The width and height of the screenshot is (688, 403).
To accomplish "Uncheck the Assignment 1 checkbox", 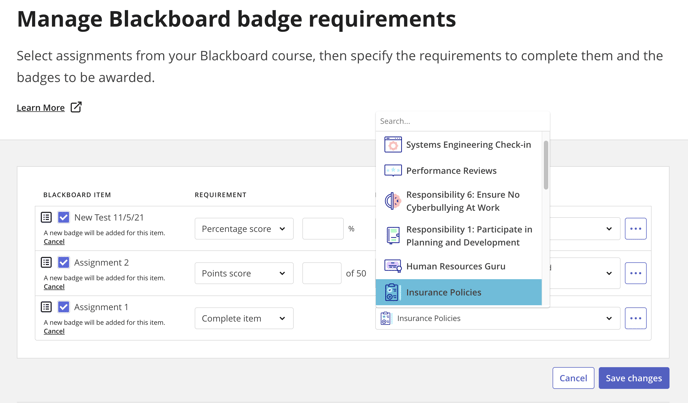I will coord(64,307).
